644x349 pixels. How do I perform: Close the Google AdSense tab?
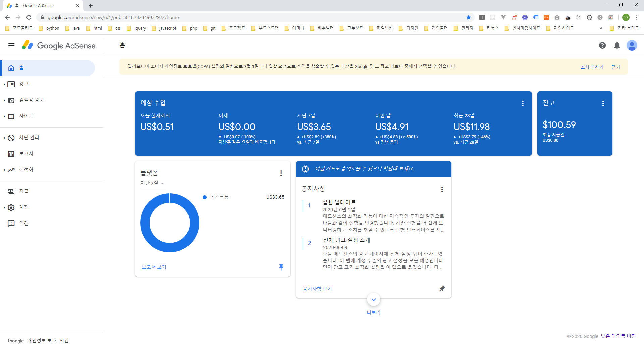[78, 6]
